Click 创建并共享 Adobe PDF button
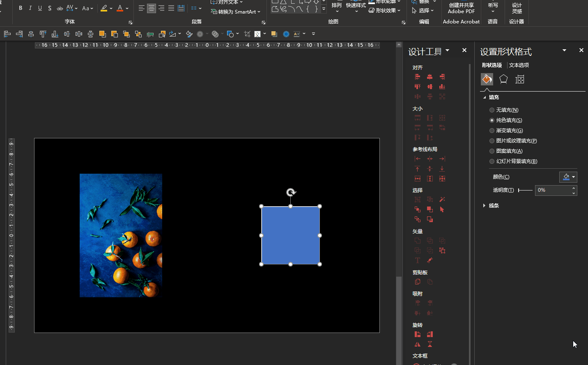The width and height of the screenshot is (588, 365). click(462, 8)
